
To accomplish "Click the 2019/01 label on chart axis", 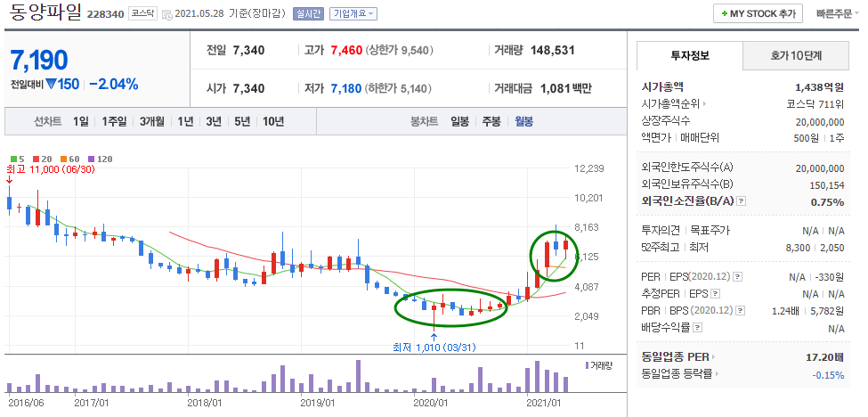I will point(317,402).
